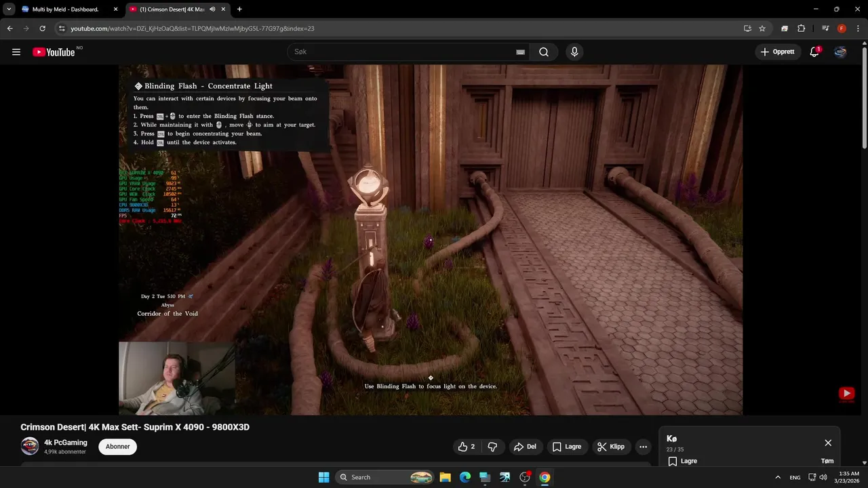Open File Explorer from the taskbar
Image resolution: width=868 pixels, height=488 pixels.
click(x=445, y=477)
